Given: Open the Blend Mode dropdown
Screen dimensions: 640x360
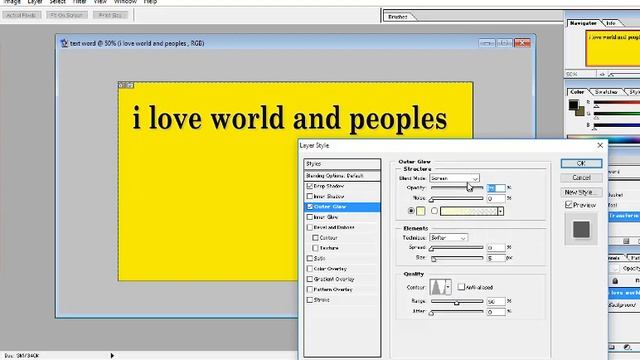Looking at the screenshot, I should pos(454,178).
